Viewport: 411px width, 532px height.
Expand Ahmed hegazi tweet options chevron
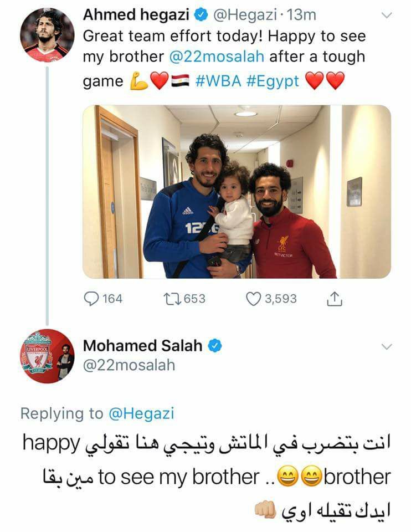pyautogui.click(x=387, y=16)
